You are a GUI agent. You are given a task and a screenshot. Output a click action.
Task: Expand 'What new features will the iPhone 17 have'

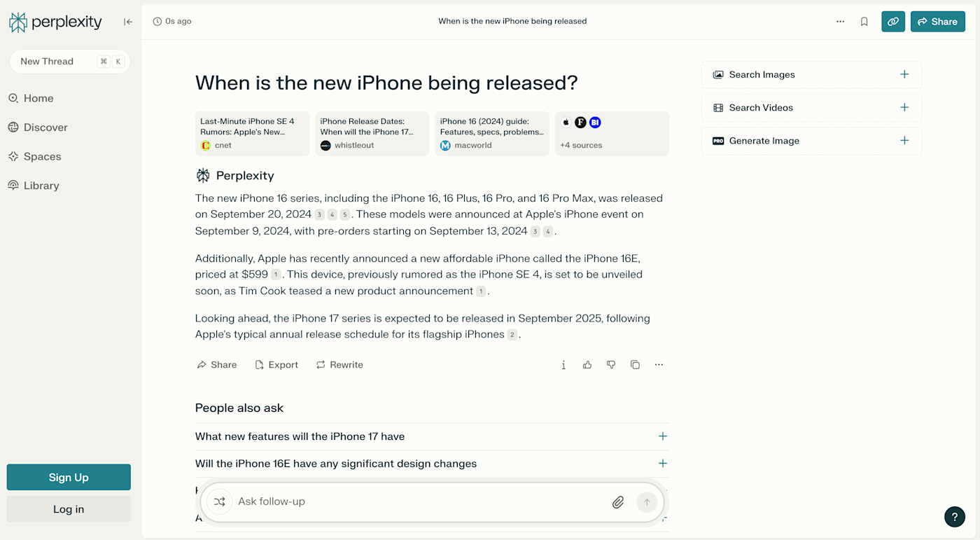pos(432,436)
